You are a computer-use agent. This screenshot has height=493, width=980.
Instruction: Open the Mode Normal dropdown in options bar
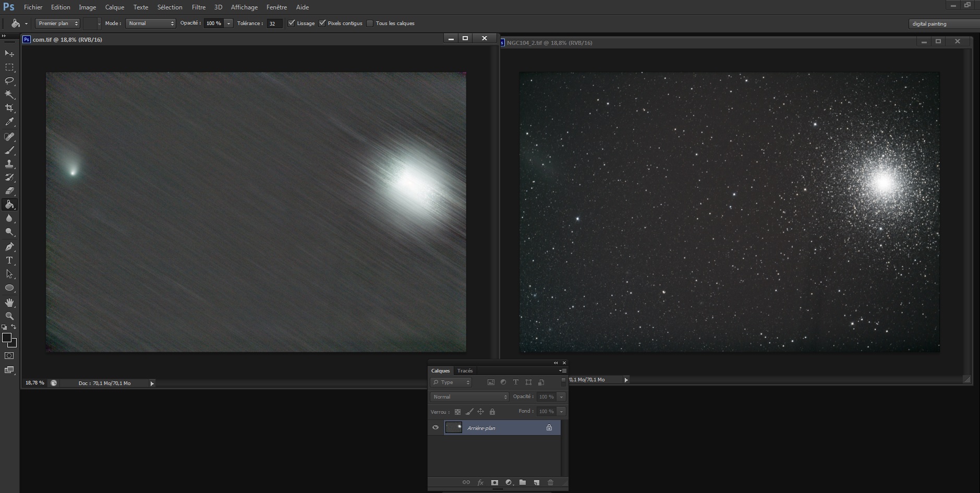click(151, 23)
